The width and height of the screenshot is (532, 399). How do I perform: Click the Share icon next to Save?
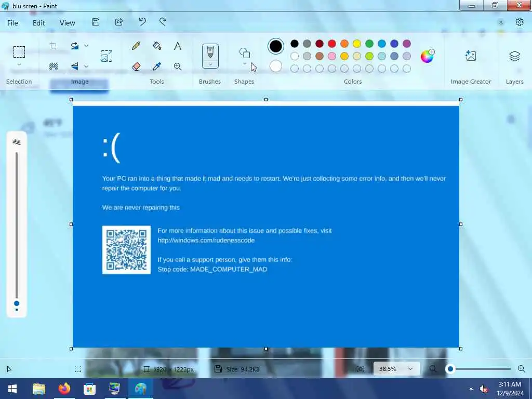point(119,22)
